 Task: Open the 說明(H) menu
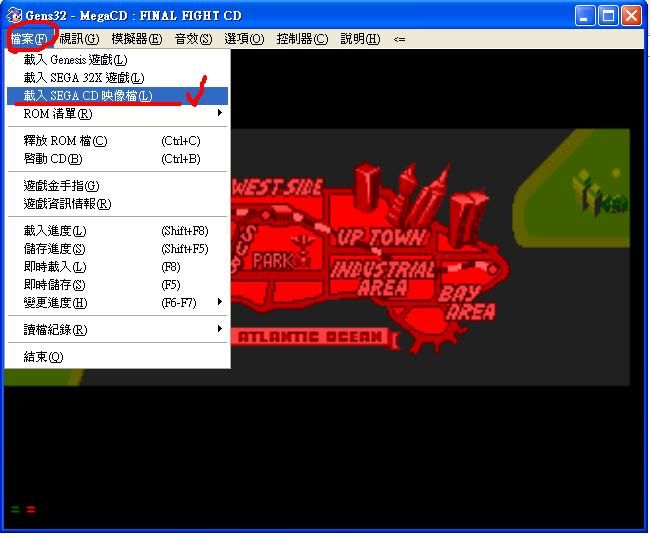pos(360,39)
